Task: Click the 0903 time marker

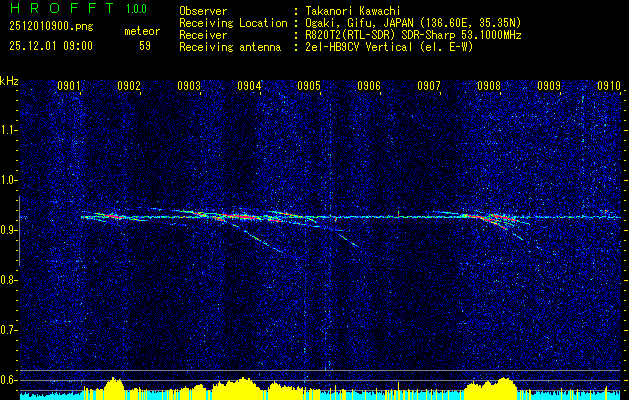Action: [189, 85]
